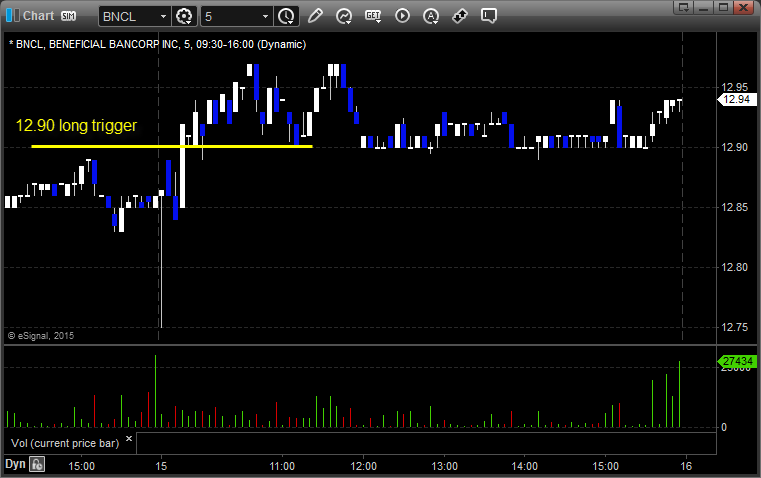Click the trading/link diamond arrows icon
Viewport: 761px width, 478px height.
(460, 16)
